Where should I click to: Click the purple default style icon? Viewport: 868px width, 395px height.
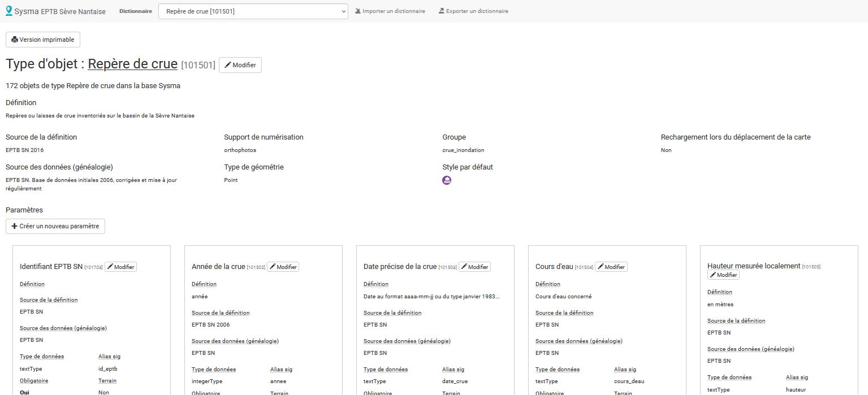[x=447, y=180]
